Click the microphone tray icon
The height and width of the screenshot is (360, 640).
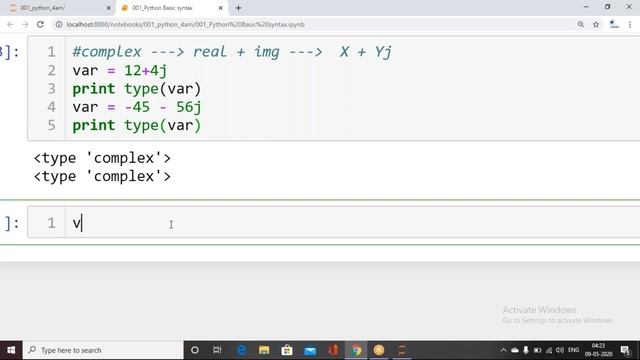pos(526,350)
